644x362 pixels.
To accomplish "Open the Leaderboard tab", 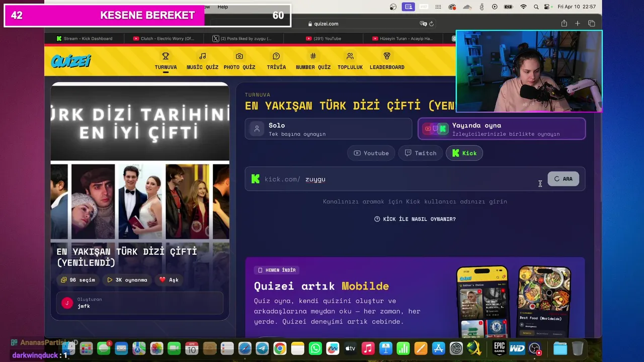I will coord(387,61).
